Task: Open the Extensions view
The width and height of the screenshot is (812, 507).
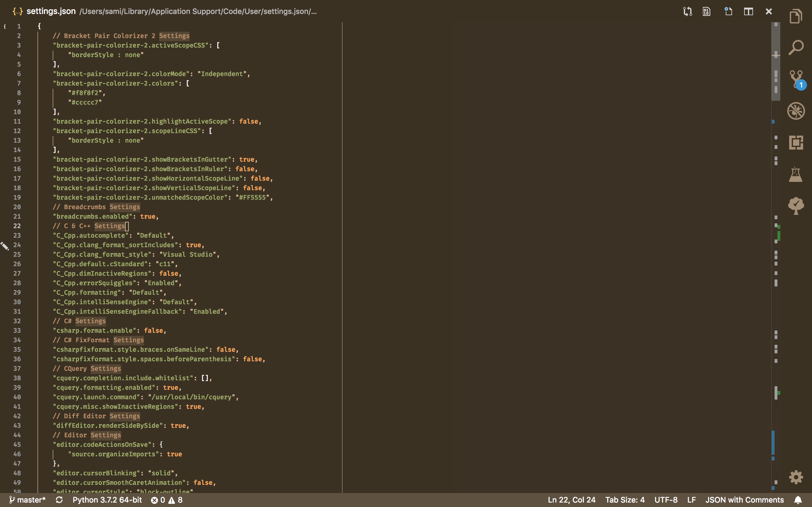Action: 796,142
